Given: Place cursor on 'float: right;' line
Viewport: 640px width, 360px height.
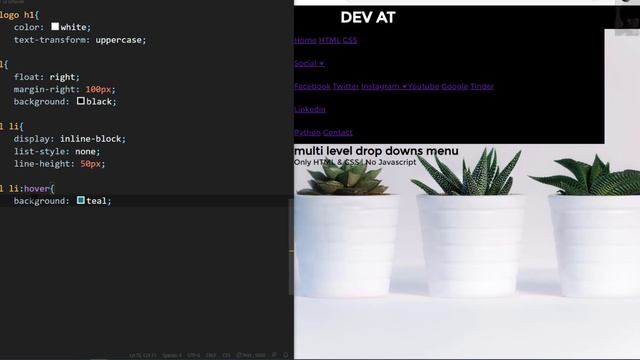Looking at the screenshot, I should coord(47,77).
